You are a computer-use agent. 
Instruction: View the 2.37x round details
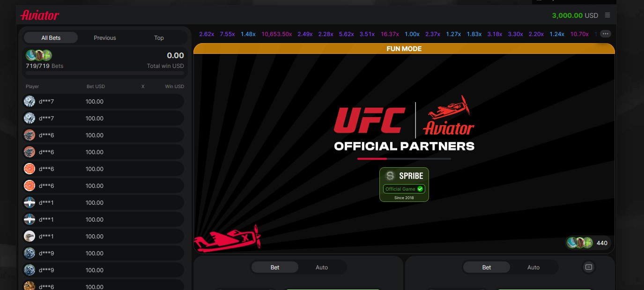click(433, 34)
